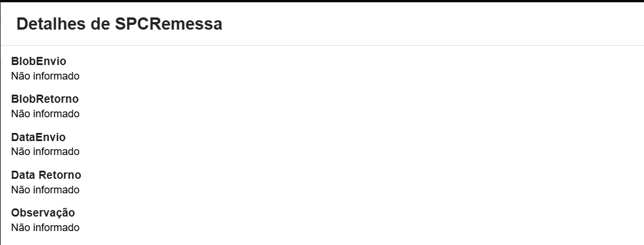Click the word "Retorno" in Data Retorno label
Screen dimensions: 644x245
coord(60,175)
